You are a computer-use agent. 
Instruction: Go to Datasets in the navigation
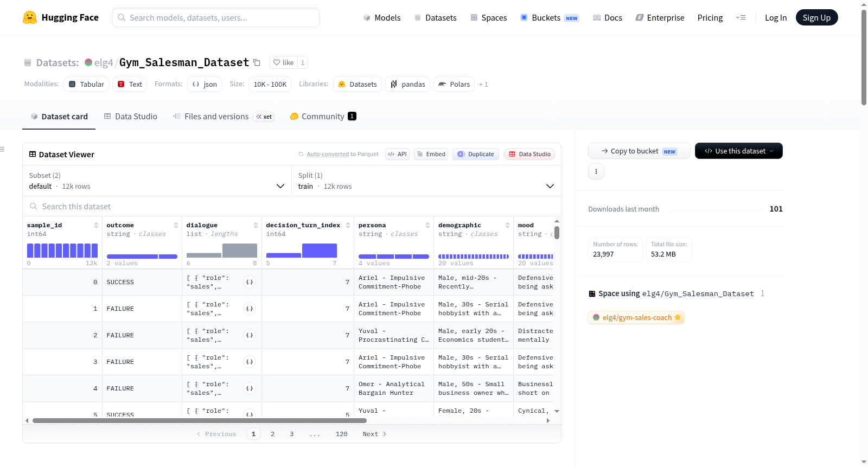[x=435, y=17]
